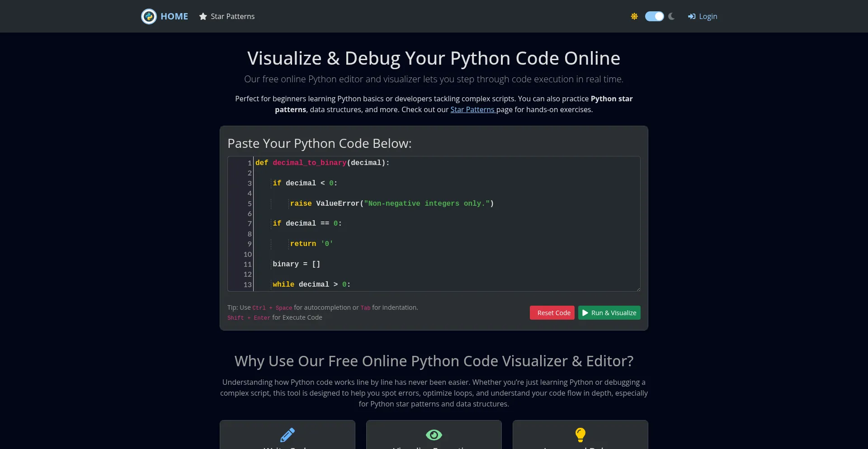Click the green eye visualize icon
The width and height of the screenshot is (868, 449).
(x=434, y=435)
